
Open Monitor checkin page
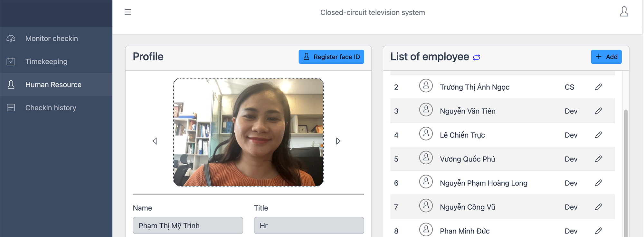[x=56, y=39]
